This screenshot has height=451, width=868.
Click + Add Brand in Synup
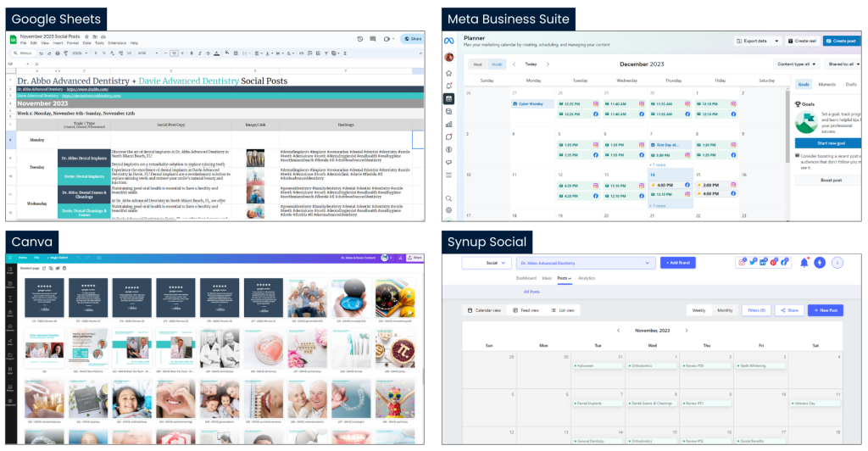(677, 263)
